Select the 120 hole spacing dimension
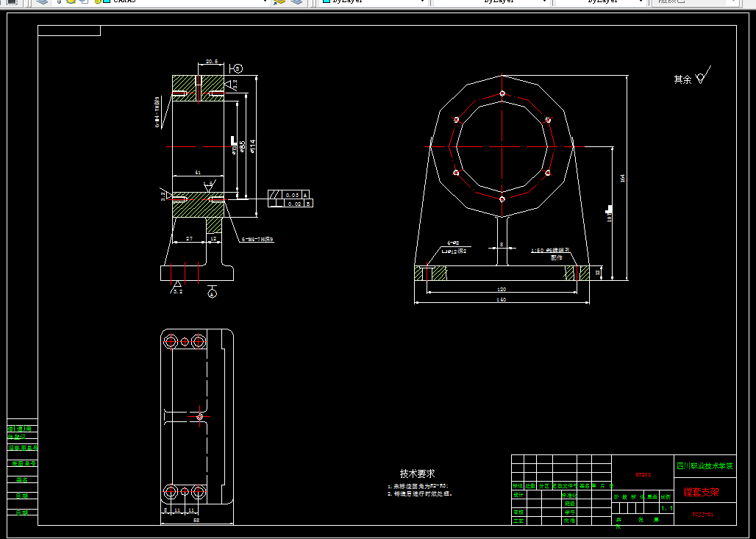This screenshot has height=539, width=756. pos(502,289)
